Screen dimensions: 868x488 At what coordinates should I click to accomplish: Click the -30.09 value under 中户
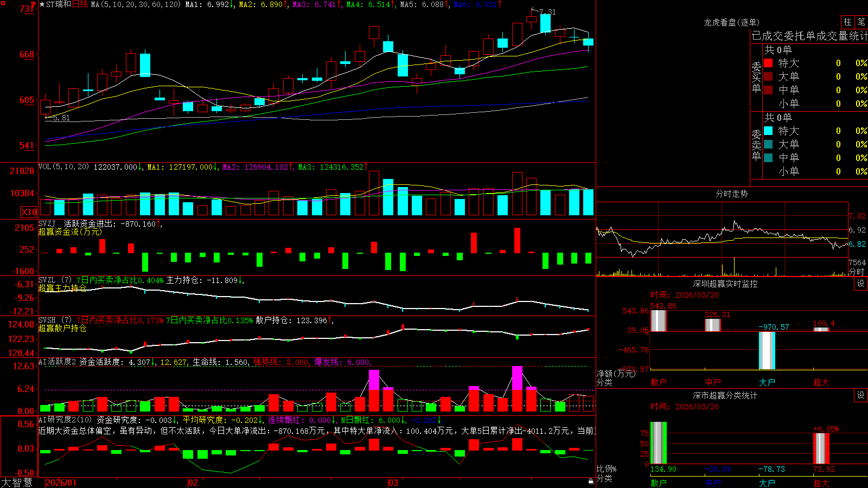[x=718, y=469]
